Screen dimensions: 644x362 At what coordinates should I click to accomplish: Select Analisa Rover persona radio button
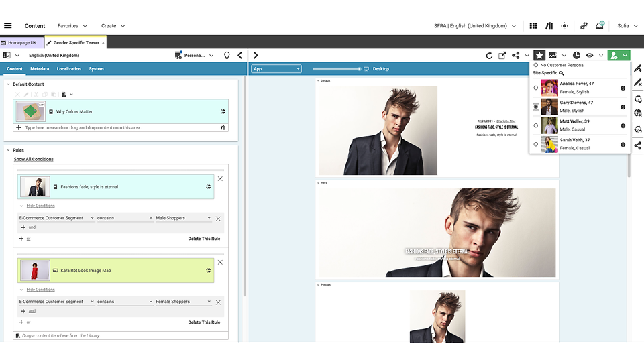pyautogui.click(x=535, y=88)
